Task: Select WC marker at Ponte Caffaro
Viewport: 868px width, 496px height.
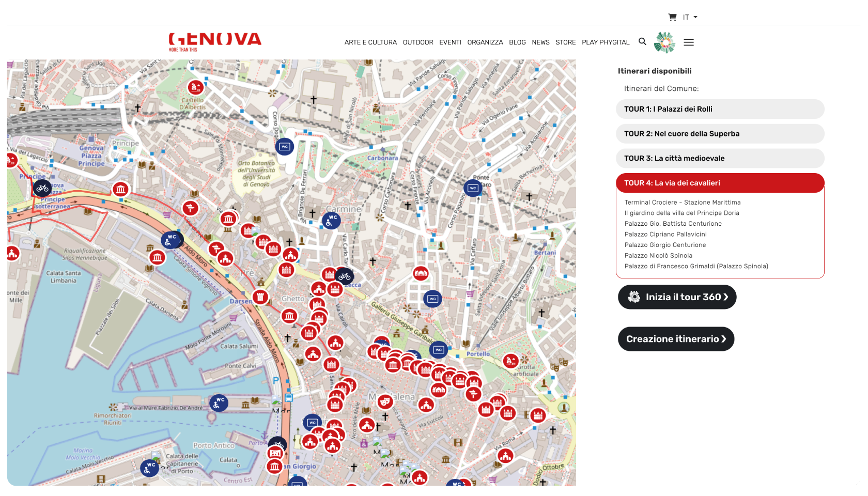Action: (x=473, y=188)
